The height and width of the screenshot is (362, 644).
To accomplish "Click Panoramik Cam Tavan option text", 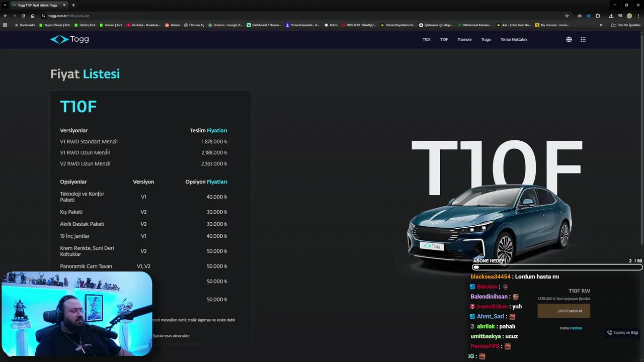I will coord(86,266).
